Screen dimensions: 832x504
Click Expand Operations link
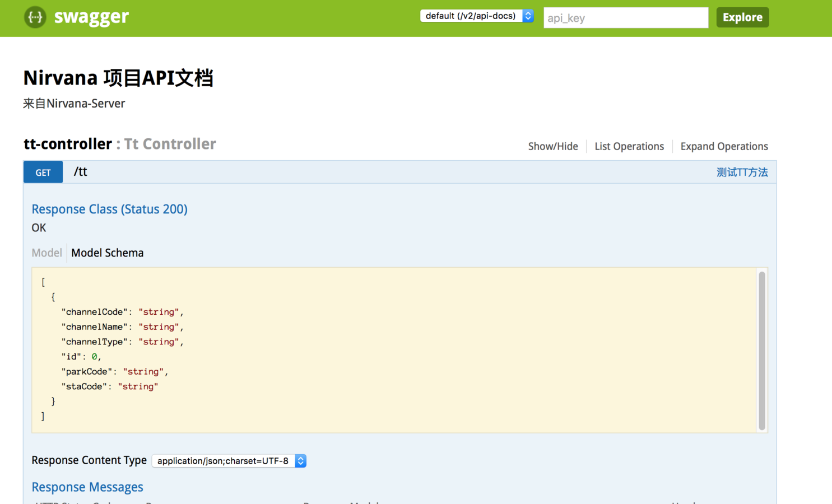pyautogui.click(x=724, y=146)
